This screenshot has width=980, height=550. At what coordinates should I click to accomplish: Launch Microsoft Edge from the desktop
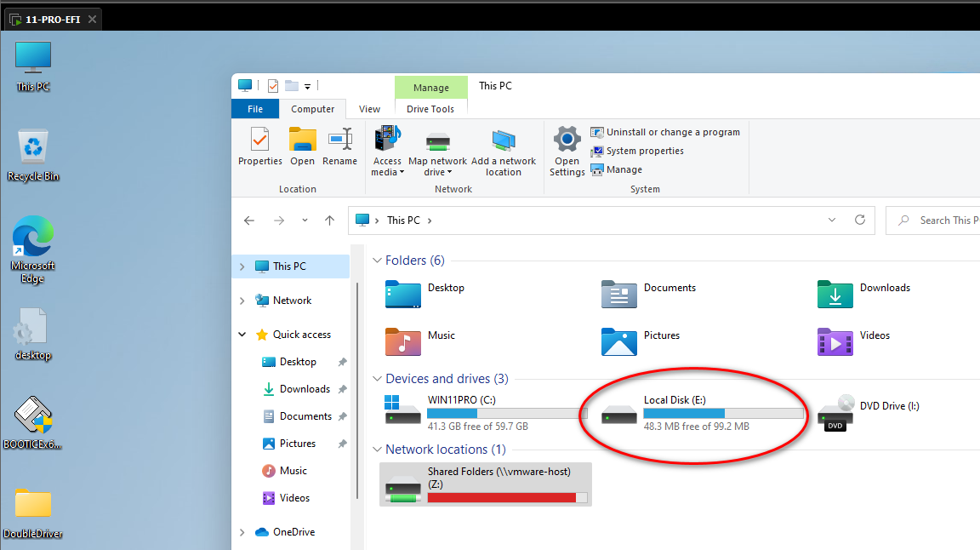33,249
